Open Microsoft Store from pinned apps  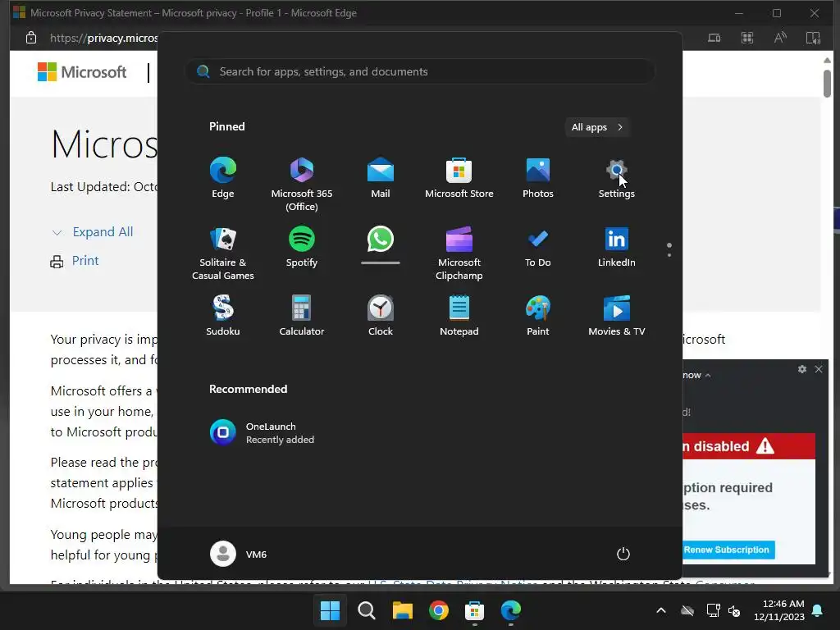coord(459,178)
